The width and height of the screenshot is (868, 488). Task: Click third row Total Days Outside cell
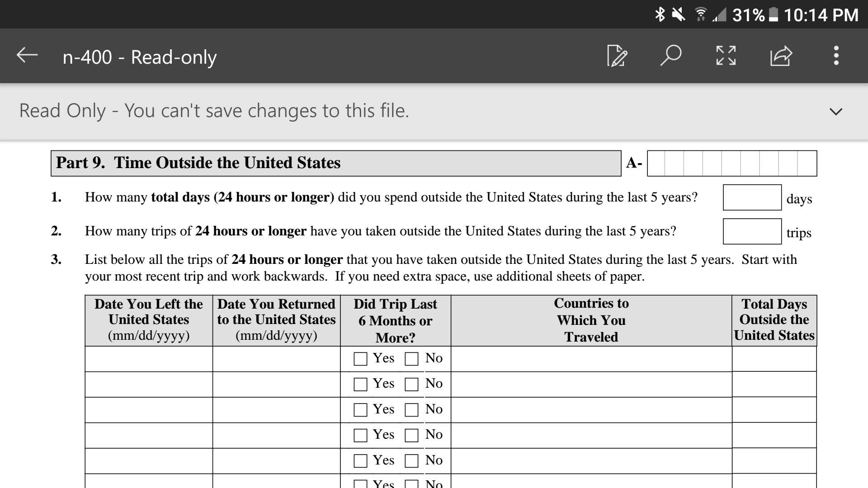(774, 410)
